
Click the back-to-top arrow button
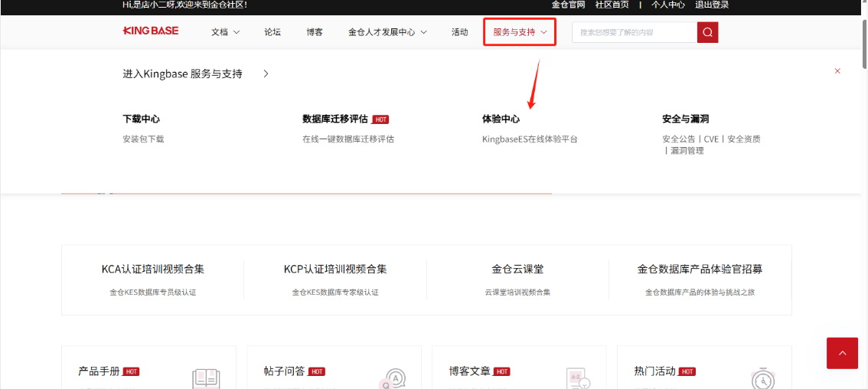pos(842,353)
